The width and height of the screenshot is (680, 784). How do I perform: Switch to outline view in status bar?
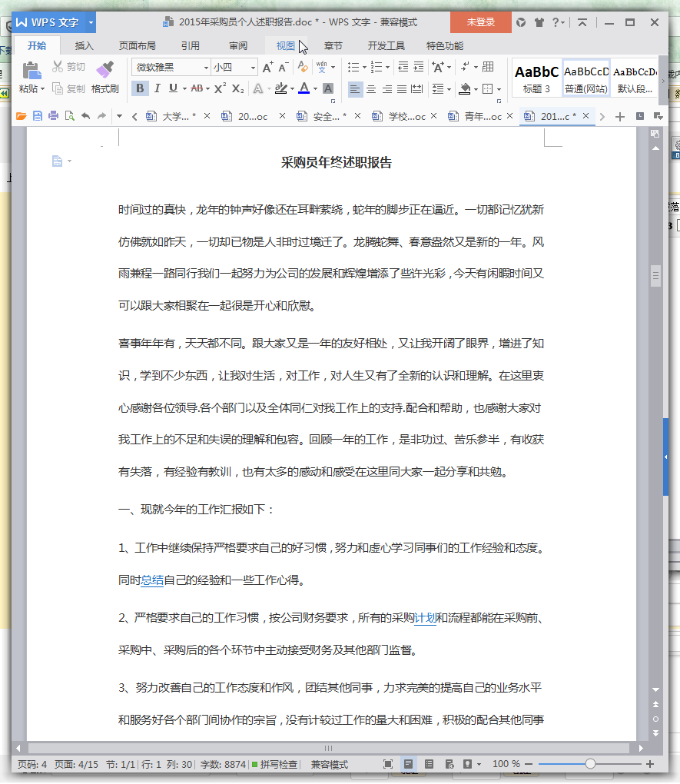tap(429, 764)
